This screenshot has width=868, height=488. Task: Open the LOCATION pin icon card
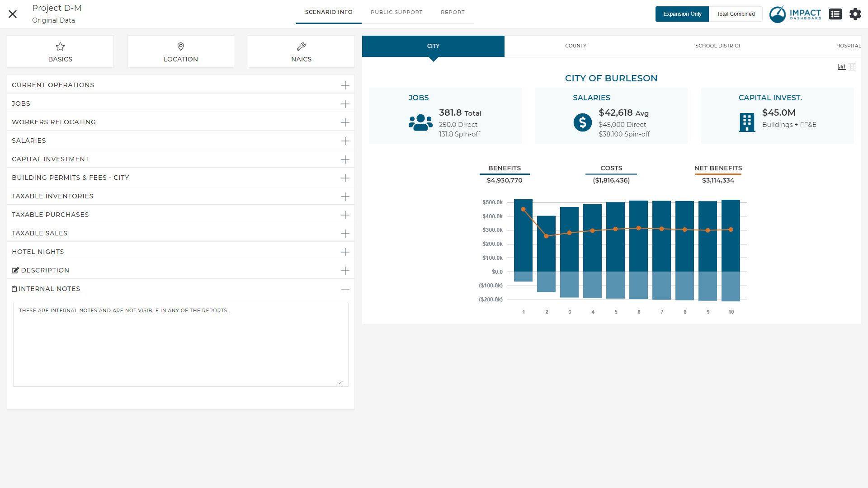pyautogui.click(x=181, y=47)
